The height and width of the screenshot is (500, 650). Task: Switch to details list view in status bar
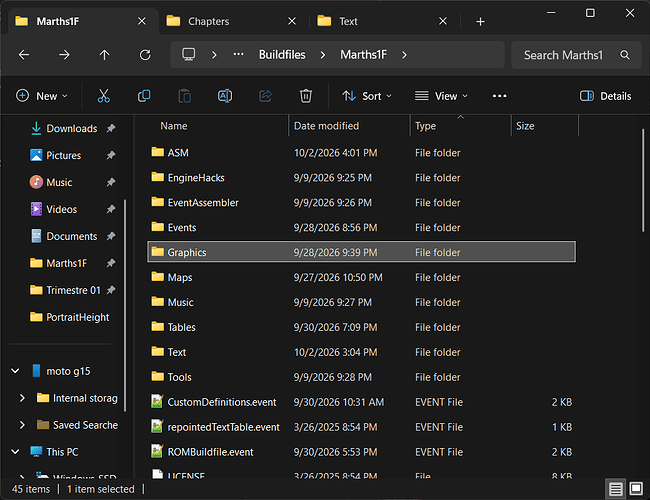coord(616,489)
